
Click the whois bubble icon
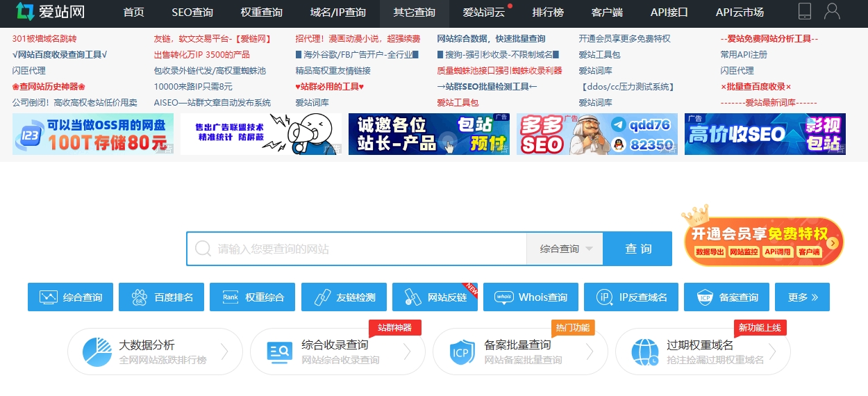(x=503, y=297)
